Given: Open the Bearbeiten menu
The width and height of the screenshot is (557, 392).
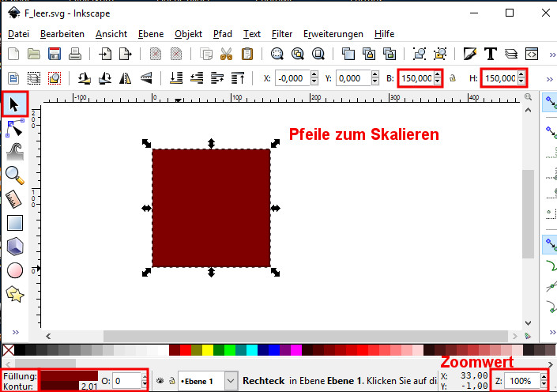Looking at the screenshot, I should pos(62,34).
